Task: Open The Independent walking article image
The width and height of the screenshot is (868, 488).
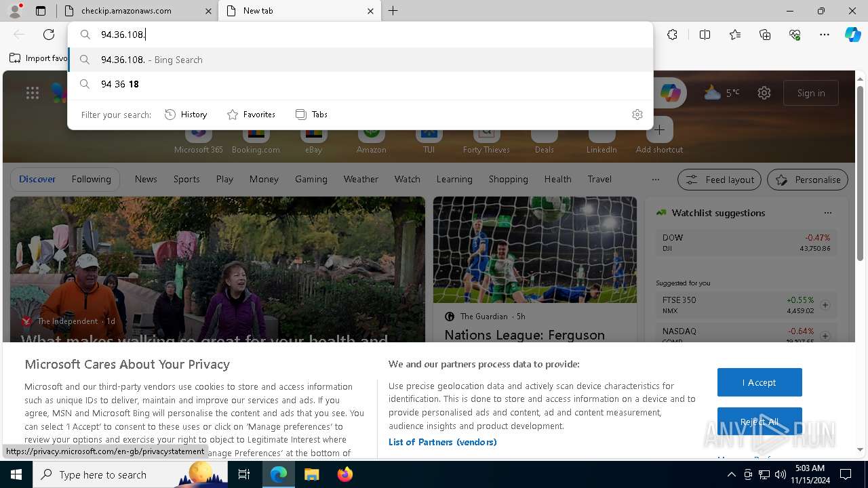Action: pos(218,269)
